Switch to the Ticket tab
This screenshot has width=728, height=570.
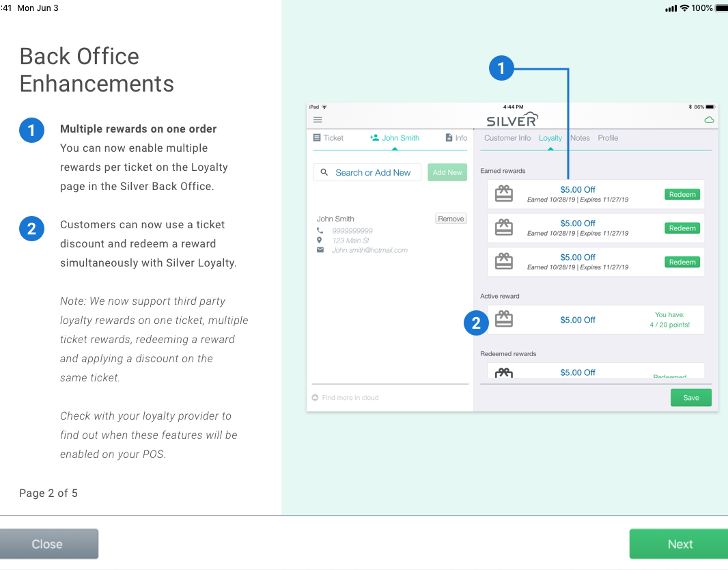point(328,138)
